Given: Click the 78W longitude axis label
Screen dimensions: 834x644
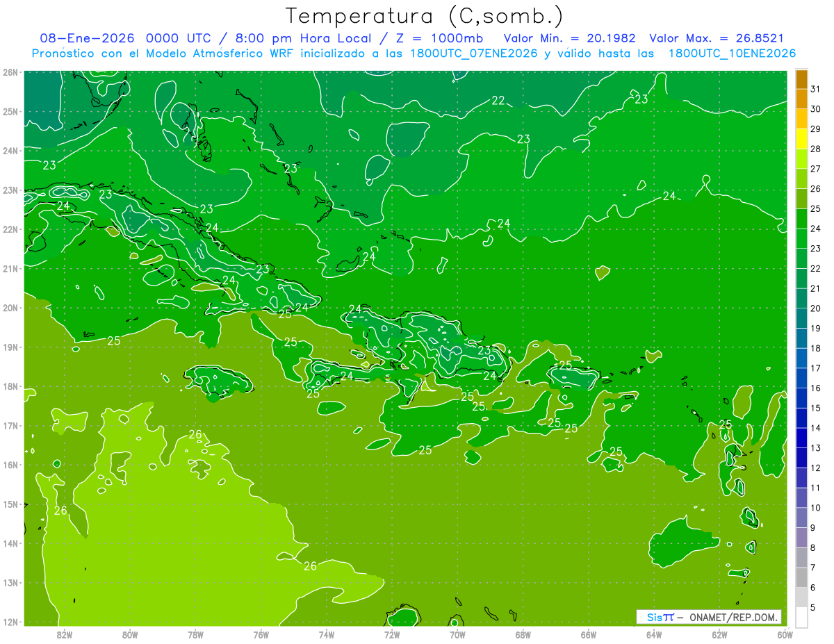Looking at the screenshot, I should [195, 634].
